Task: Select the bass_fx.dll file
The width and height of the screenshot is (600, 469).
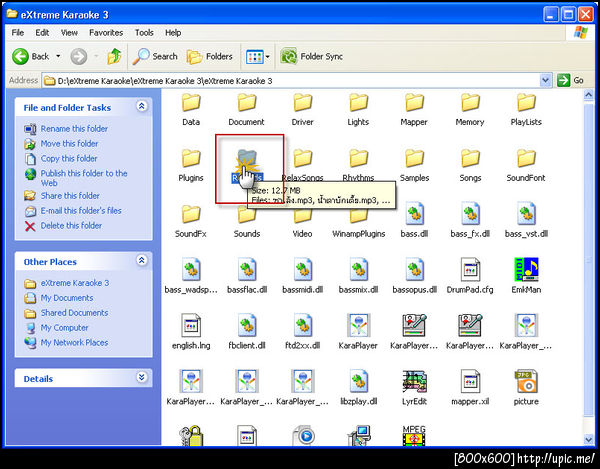Action: 470,220
